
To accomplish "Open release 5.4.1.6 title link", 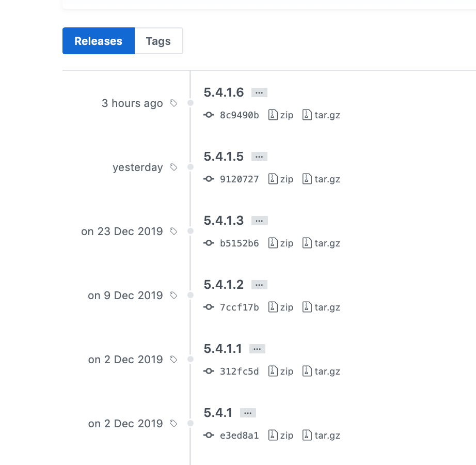I will (224, 92).
